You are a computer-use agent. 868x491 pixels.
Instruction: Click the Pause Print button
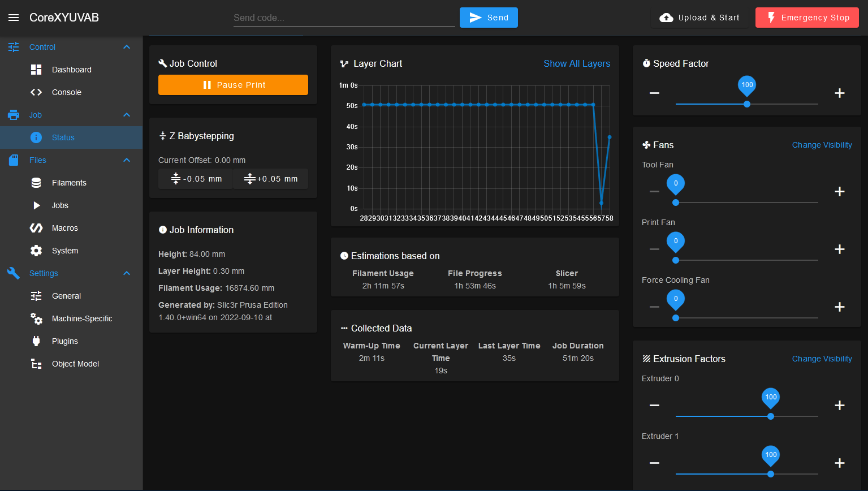tap(233, 85)
